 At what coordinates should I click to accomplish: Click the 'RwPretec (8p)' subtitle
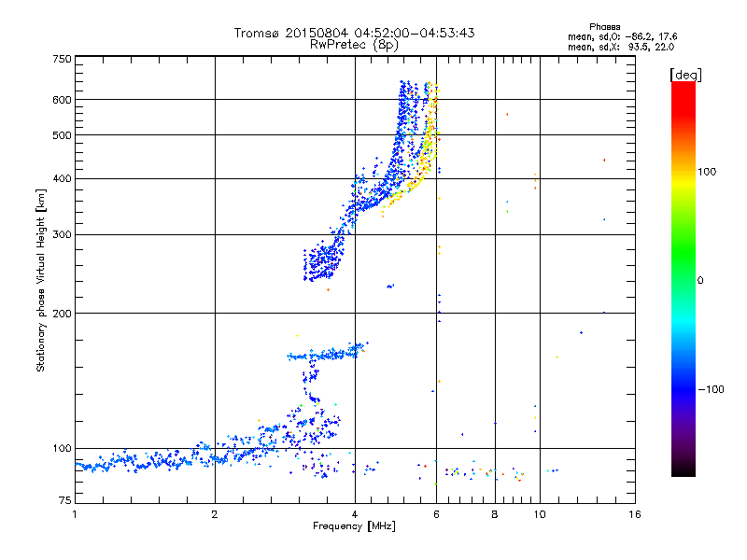[354, 45]
